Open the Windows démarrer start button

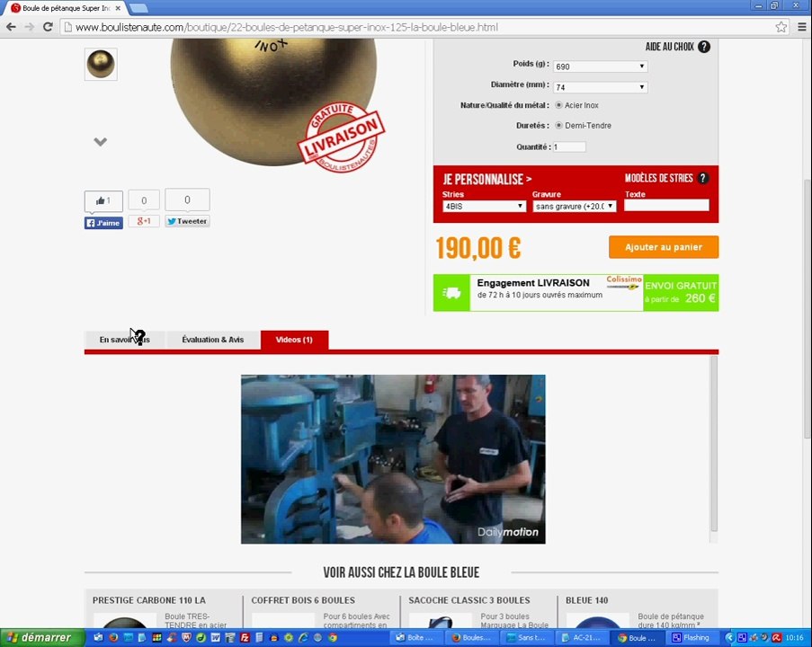click(x=42, y=638)
